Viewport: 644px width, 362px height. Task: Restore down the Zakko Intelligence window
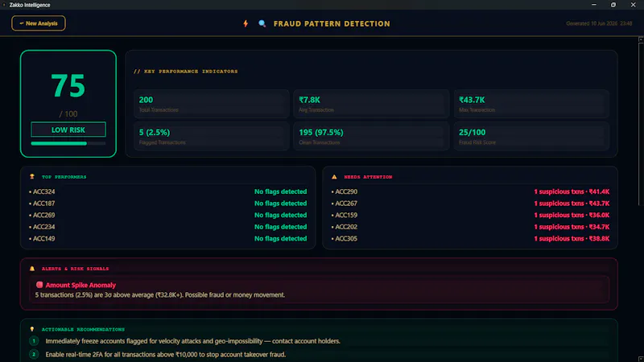coord(613,5)
